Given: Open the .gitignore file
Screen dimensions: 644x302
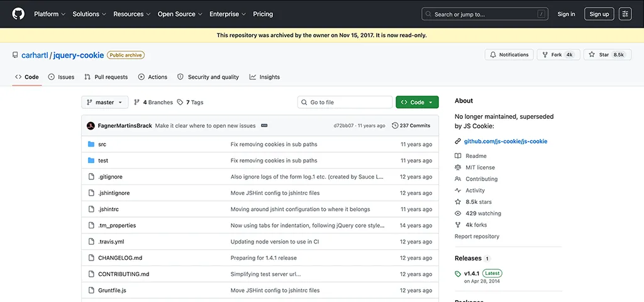Looking at the screenshot, I should 110,177.
